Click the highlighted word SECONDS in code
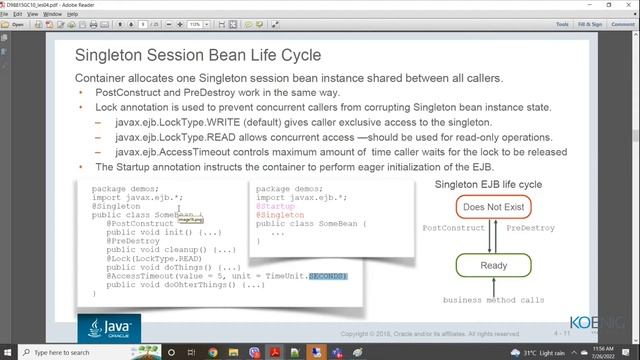This screenshot has height=360, width=640. [x=328, y=276]
